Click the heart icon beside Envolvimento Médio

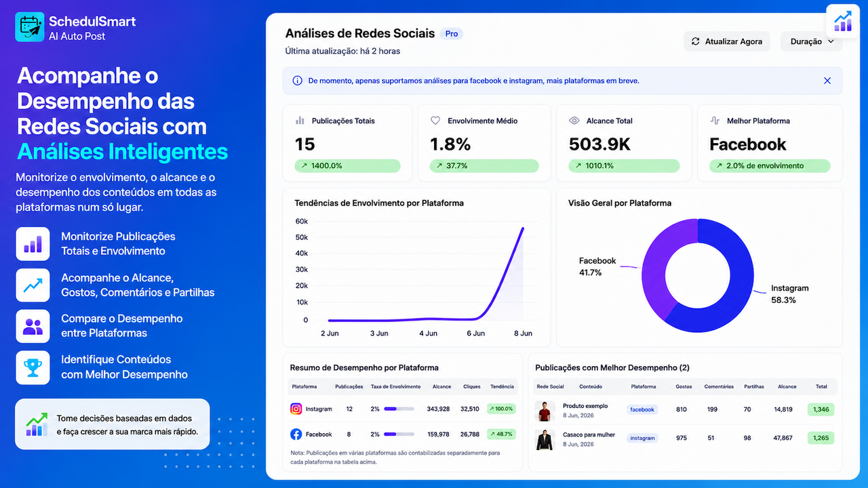pos(435,121)
